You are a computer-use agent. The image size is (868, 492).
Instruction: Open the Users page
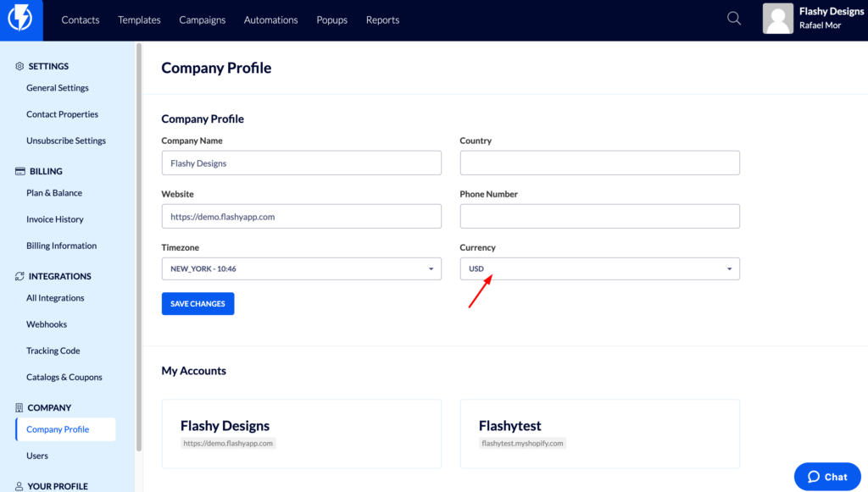(x=37, y=456)
